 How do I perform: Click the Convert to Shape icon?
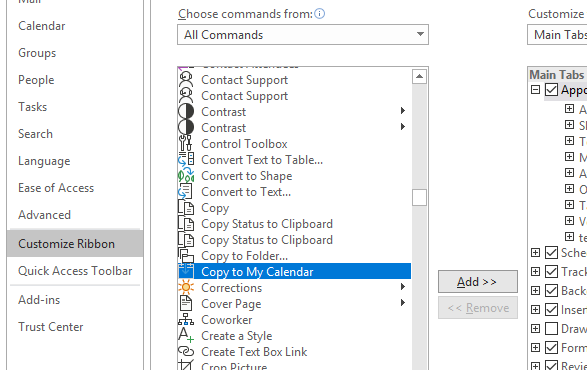click(186, 176)
